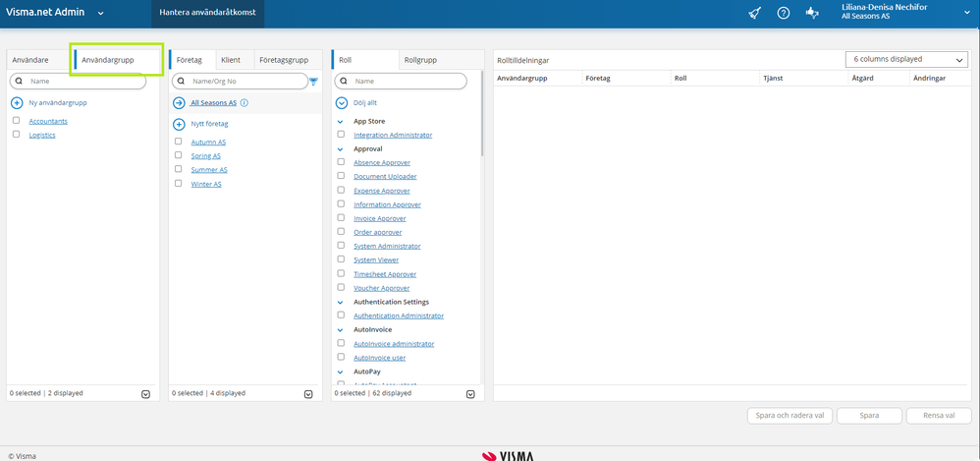Open the user account menu chevron

tap(967, 13)
